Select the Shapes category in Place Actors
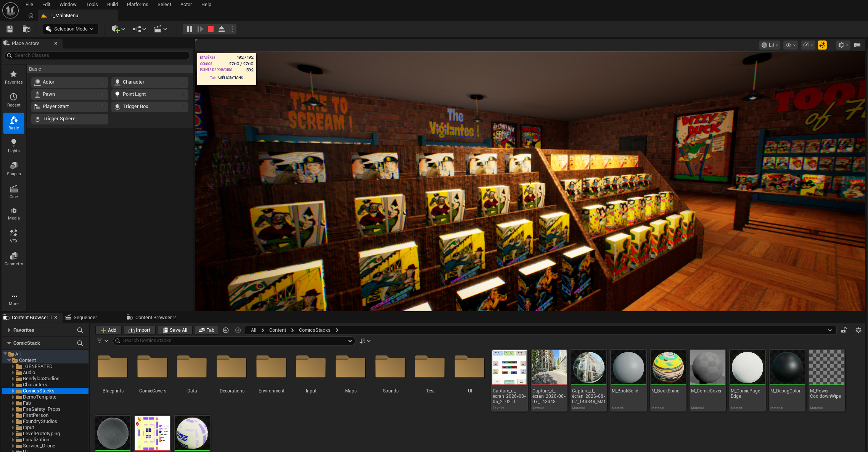 [14, 169]
